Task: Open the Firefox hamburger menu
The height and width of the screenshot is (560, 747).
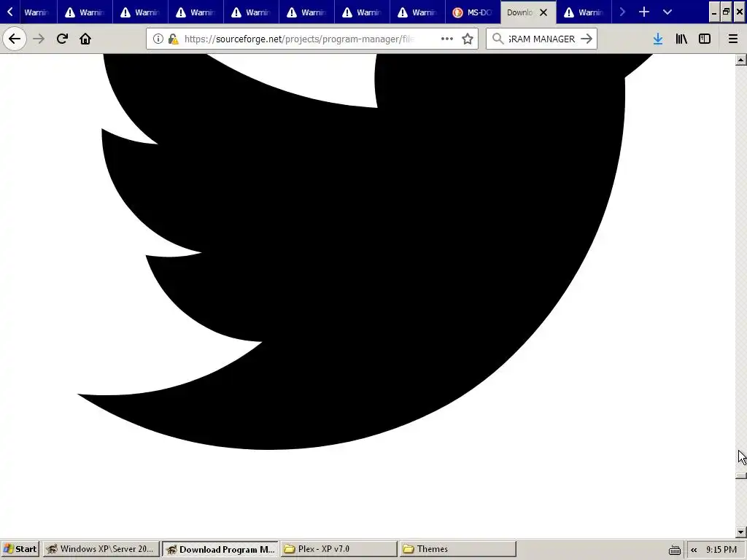Action: tap(733, 39)
